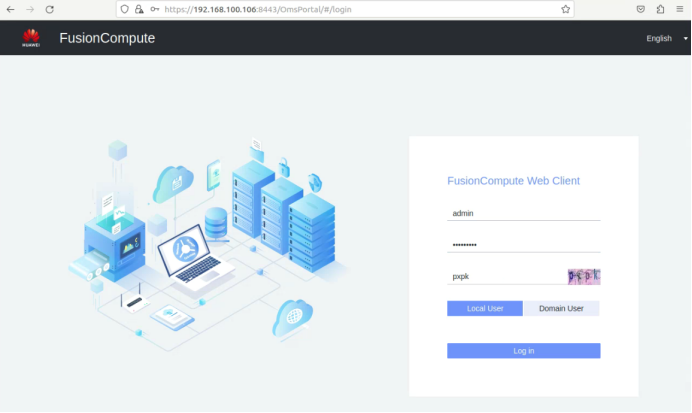Screen dimensions: 692x413
Task: Click the address bar URL
Action: (258, 9)
